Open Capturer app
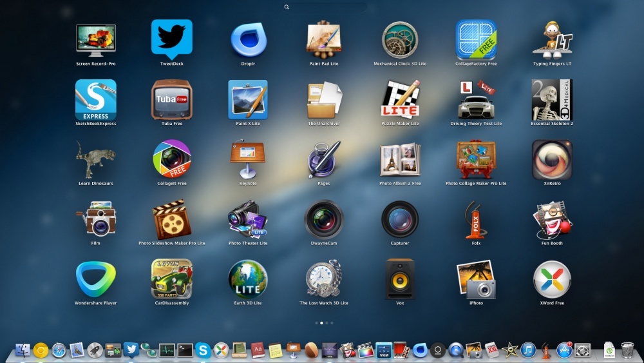This screenshot has height=363, width=644. coord(400,219)
